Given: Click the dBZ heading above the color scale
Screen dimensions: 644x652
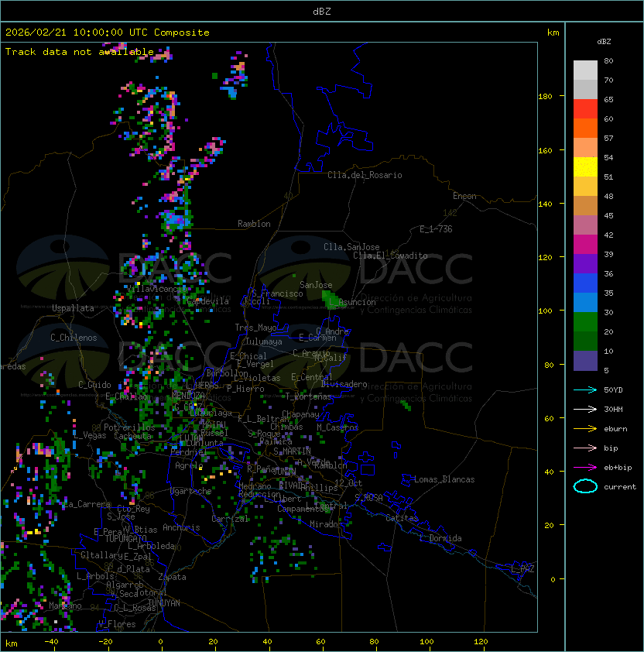Looking at the screenshot, I should tap(604, 42).
